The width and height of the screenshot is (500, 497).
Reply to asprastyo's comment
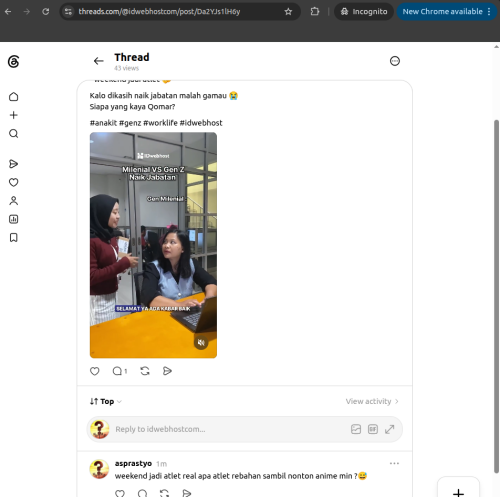[142, 493]
